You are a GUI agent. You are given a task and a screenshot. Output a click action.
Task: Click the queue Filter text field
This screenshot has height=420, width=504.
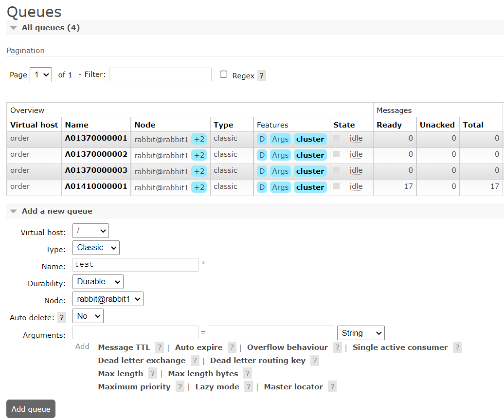click(161, 74)
